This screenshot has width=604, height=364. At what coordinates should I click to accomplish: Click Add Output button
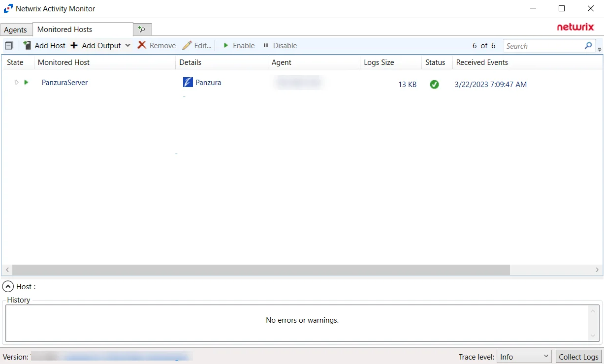96,45
